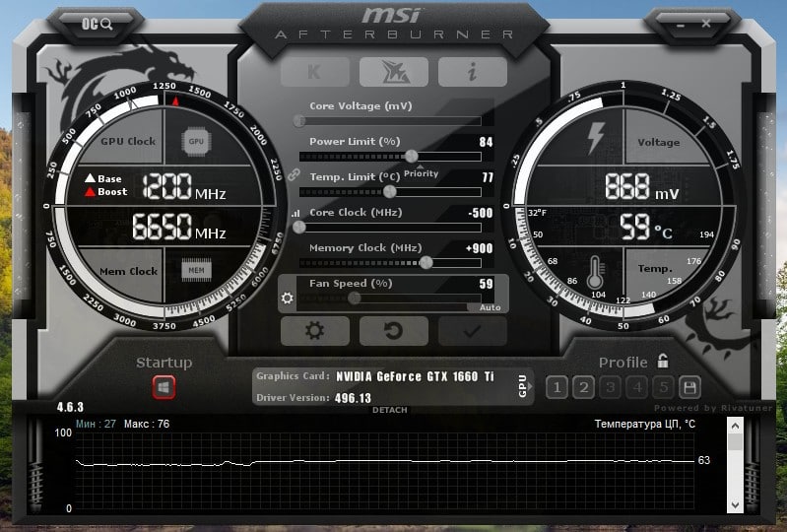Toggle the fan speed settings gear icon
Viewport: 787px width, 532px height.
(x=287, y=299)
